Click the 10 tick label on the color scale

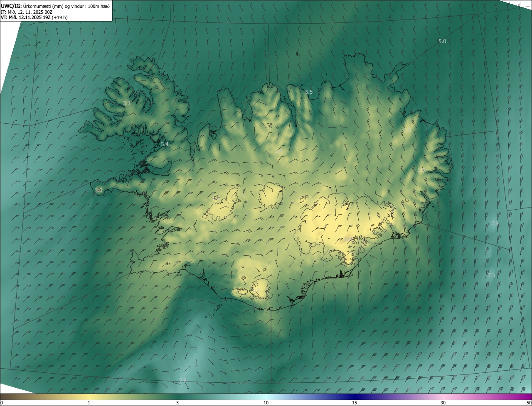pyautogui.click(x=266, y=403)
